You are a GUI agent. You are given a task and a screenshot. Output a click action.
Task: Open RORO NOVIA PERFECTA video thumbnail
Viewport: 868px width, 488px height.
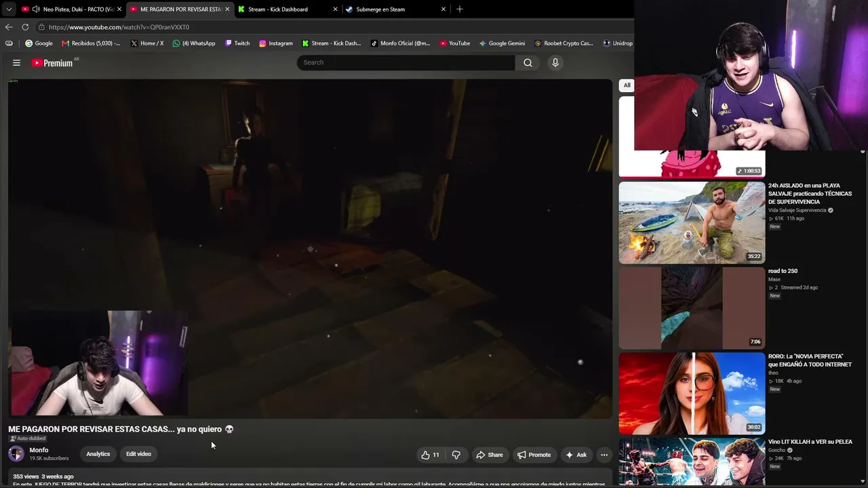692,393
